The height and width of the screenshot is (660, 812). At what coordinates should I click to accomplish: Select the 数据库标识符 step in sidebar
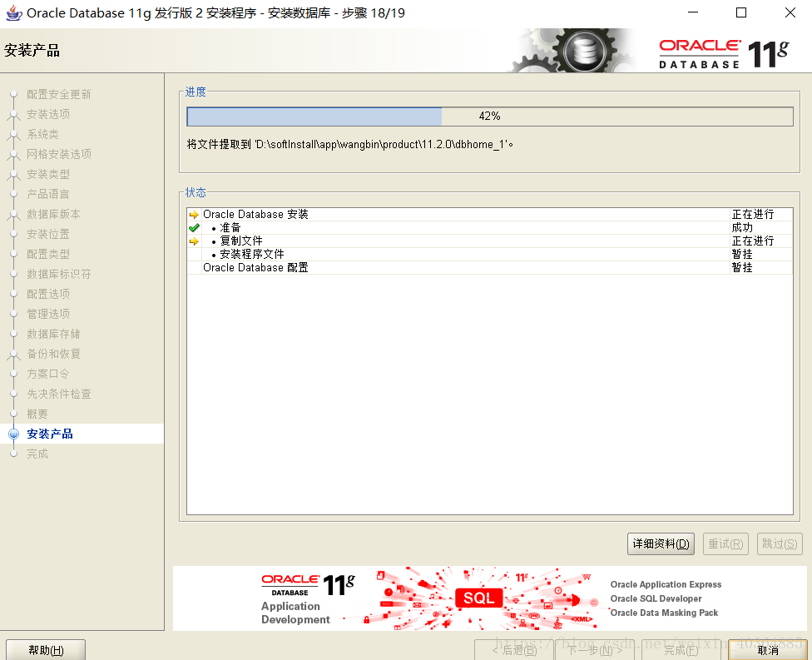(58, 274)
